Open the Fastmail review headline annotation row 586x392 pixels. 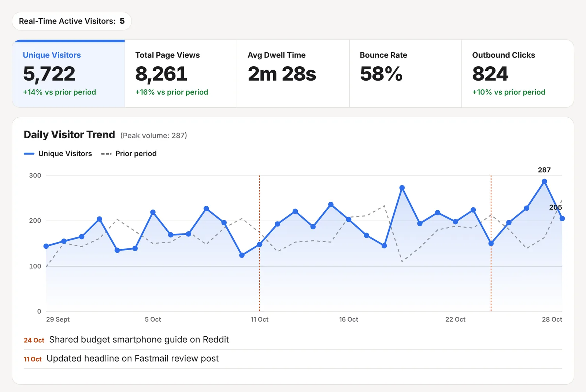(293, 359)
